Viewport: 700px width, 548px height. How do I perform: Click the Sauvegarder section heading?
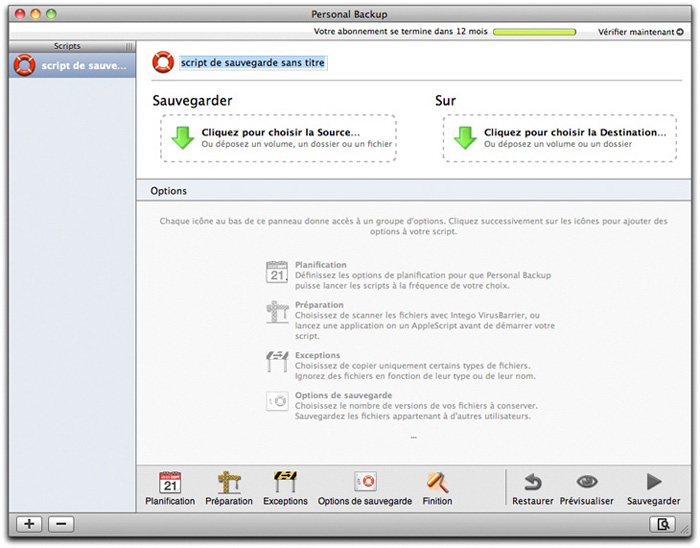click(x=192, y=100)
